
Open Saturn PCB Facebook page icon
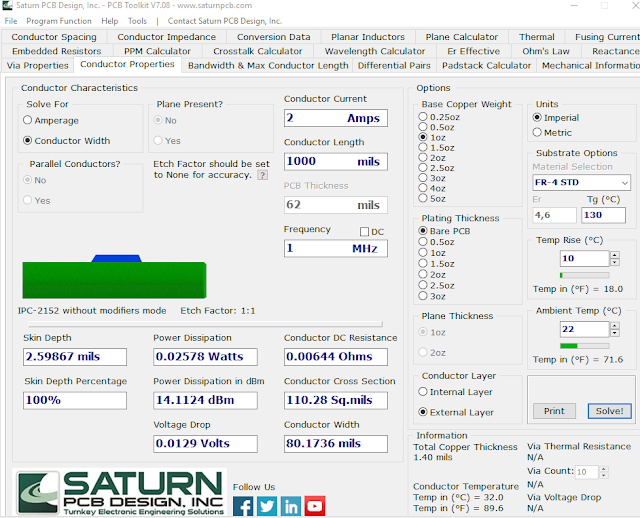[243, 506]
